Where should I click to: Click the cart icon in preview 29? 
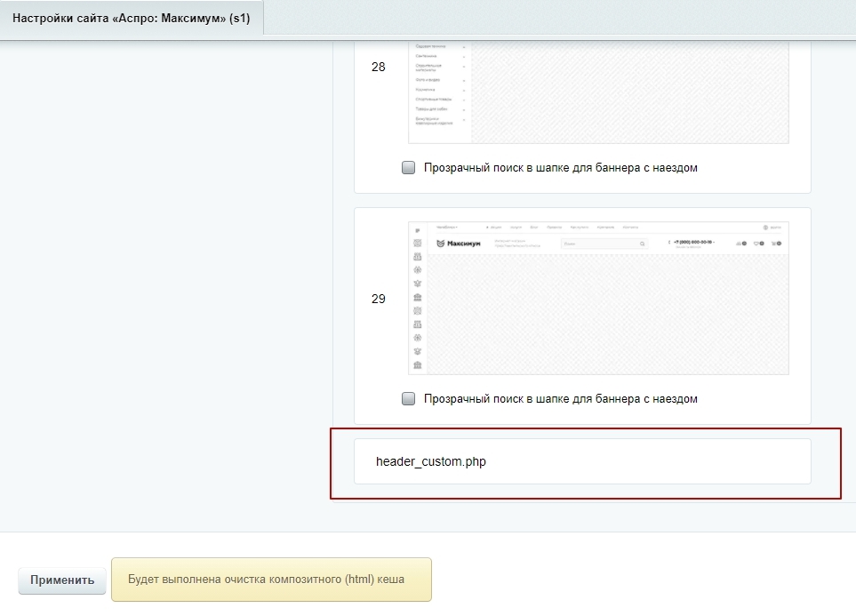(x=775, y=244)
